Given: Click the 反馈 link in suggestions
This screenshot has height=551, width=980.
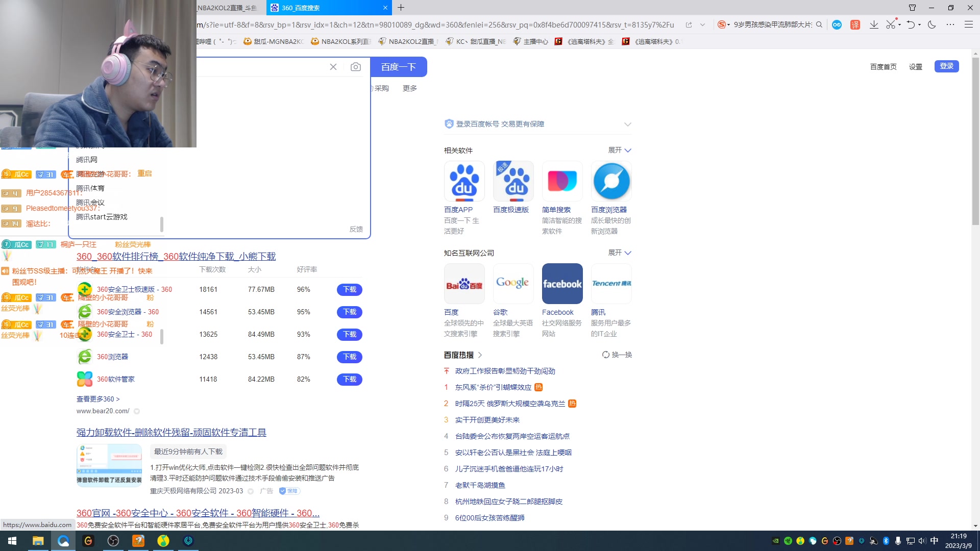Looking at the screenshot, I should (x=356, y=229).
